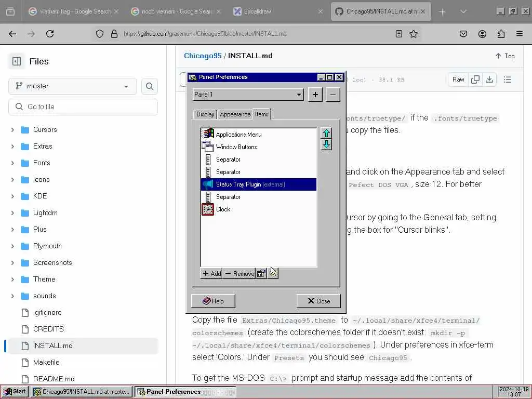Expand the Plymouth folder
The height and width of the screenshot is (399, 532).
coord(12,246)
